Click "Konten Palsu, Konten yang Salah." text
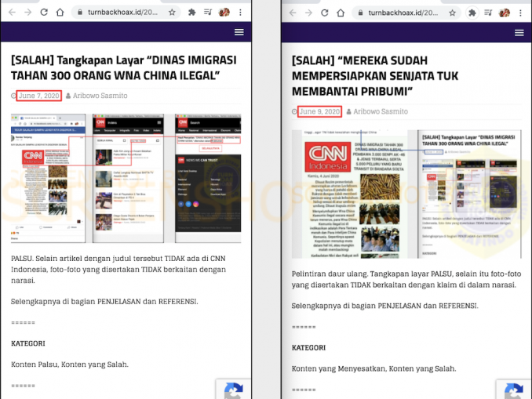This screenshot has height=399, width=532. point(70,365)
